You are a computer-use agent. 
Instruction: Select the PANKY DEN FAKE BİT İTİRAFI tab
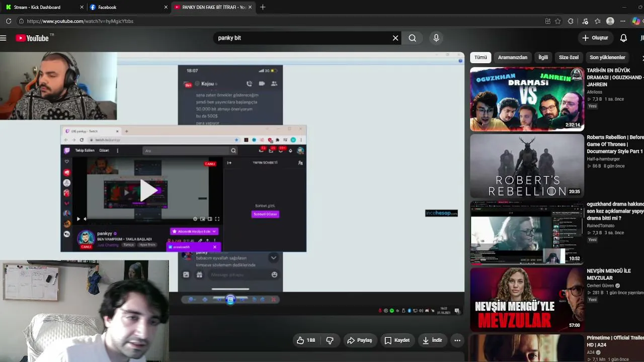[214, 7]
